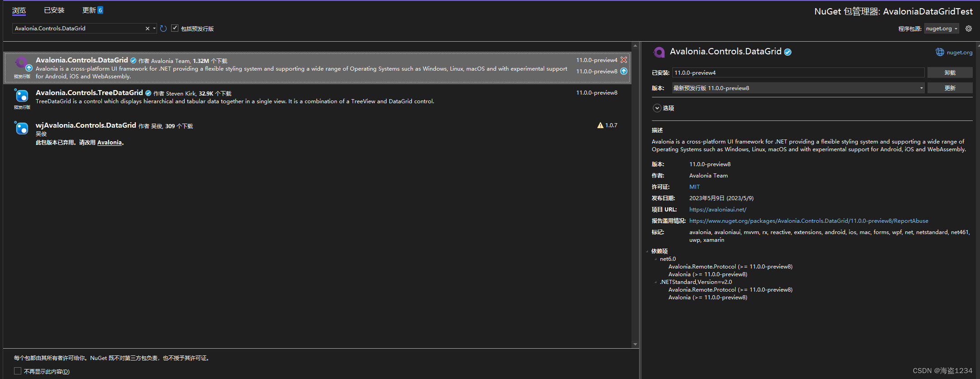
Task: Click the blue update arrow for 11.0.0-preview8
Action: click(x=624, y=71)
